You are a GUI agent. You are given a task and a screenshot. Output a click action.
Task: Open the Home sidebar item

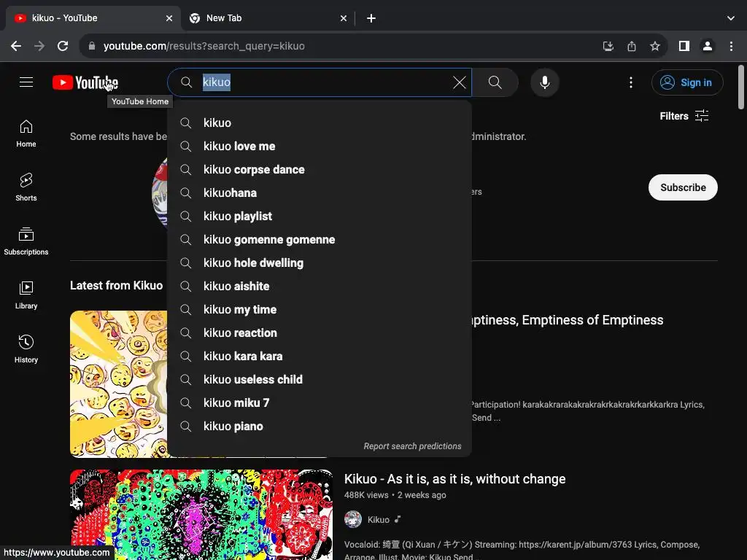click(26, 134)
